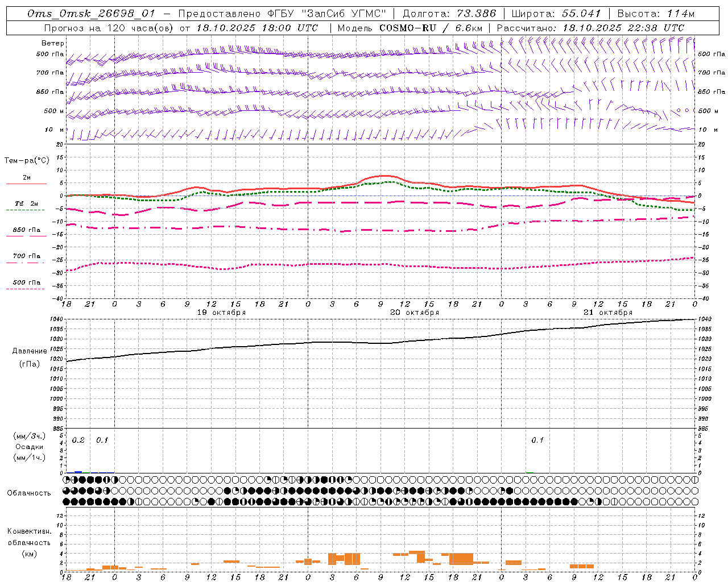Select the 'Высота: 114м' elevation text
Image resolution: width=728 pixels, height=582 pixels.
point(656,14)
